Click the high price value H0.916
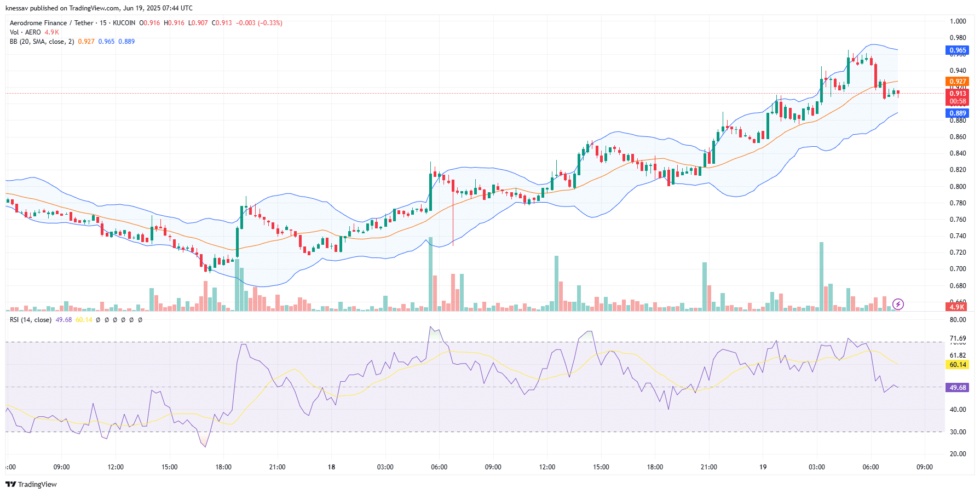The height and width of the screenshot is (494, 980). click(174, 23)
